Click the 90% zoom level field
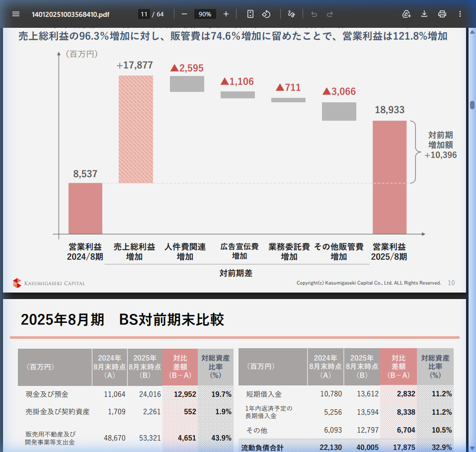 click(x=205, y=14)
